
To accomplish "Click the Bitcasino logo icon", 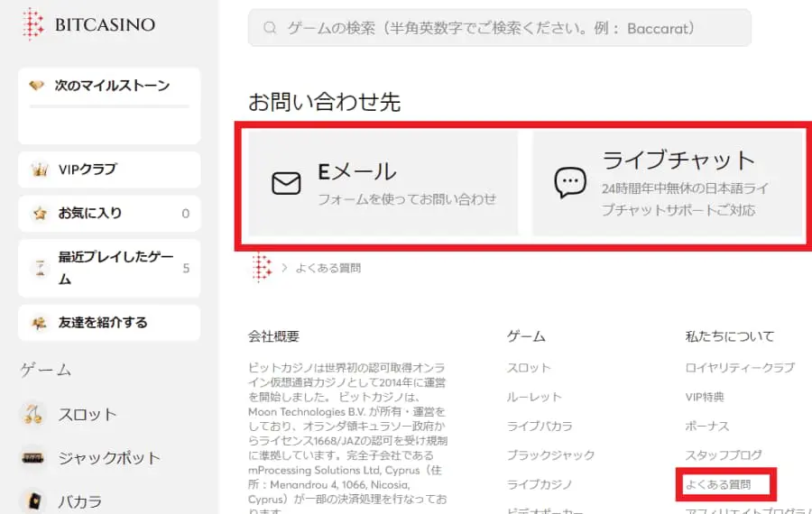I will pyautogui.click(x=32, y=23).
